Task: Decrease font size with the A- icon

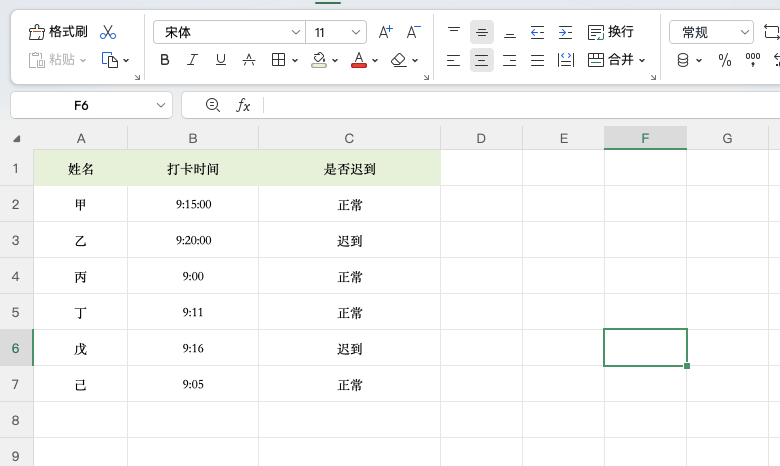Action: tap(413, 32)
